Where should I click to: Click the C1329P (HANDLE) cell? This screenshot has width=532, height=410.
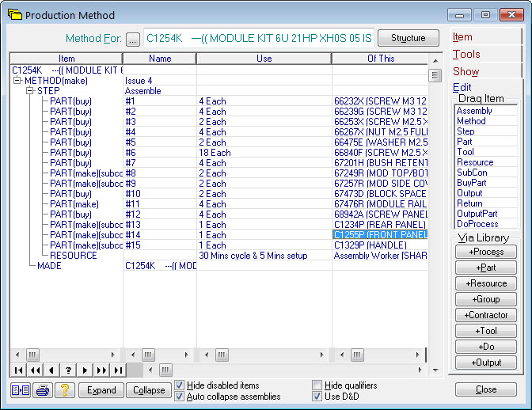380,245
